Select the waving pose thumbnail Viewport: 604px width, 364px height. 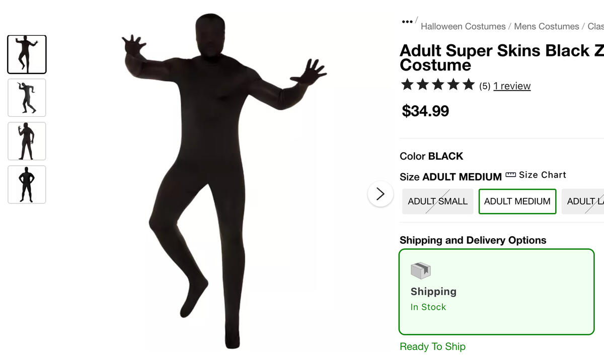click(27, 141)
